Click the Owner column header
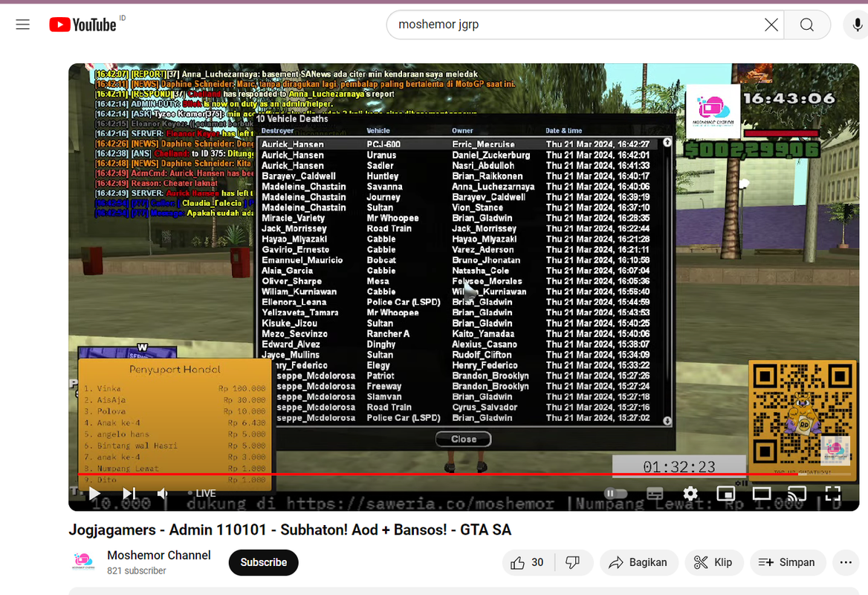Viewport: 868px width, 595px height. pos(462,131)
